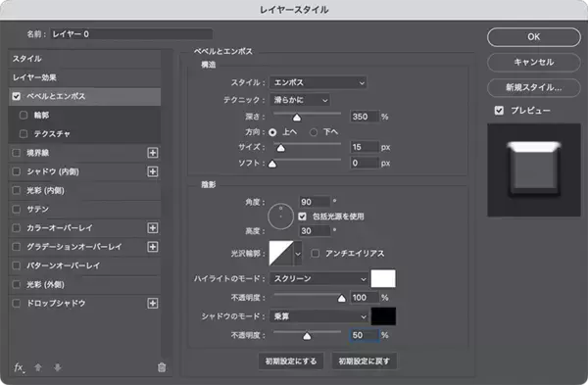
Task: Move effect up with arrow icon
Action: 38,367
